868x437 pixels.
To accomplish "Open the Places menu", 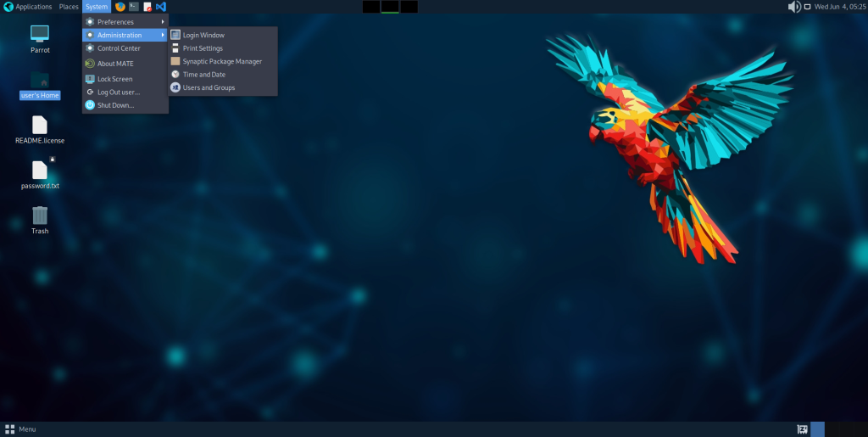I will click(69, 7).
